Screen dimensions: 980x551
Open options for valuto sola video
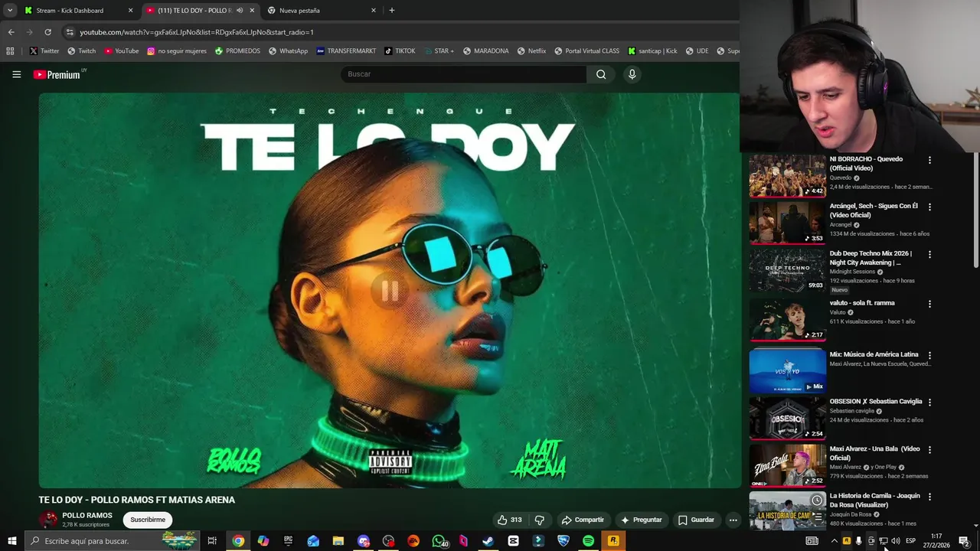coord(929,304)
